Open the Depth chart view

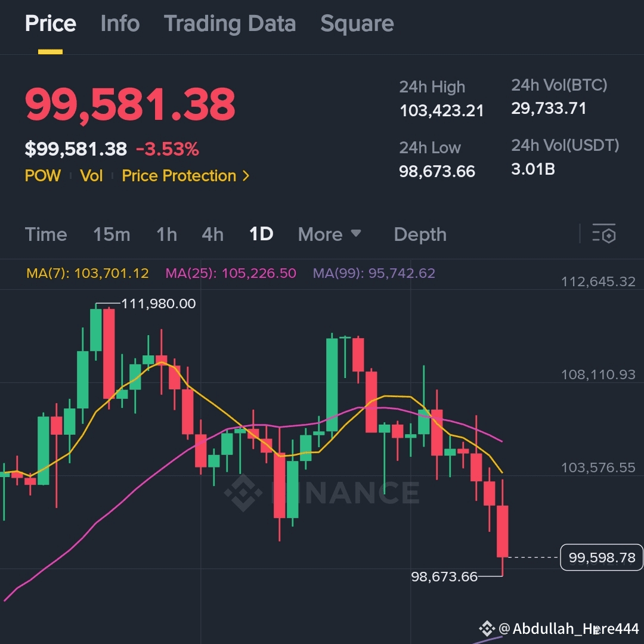tap(420, 234)
